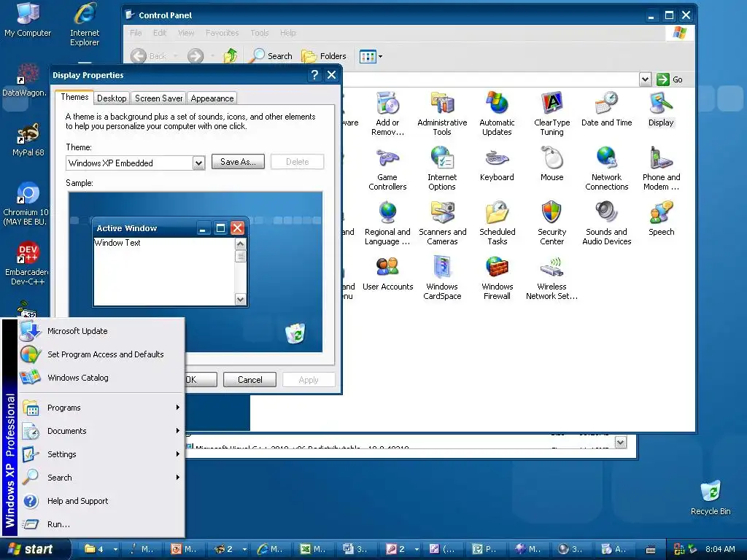Click Display Properties help question mark button
Viewport: 747px width, 560px height.
point(314,75)
